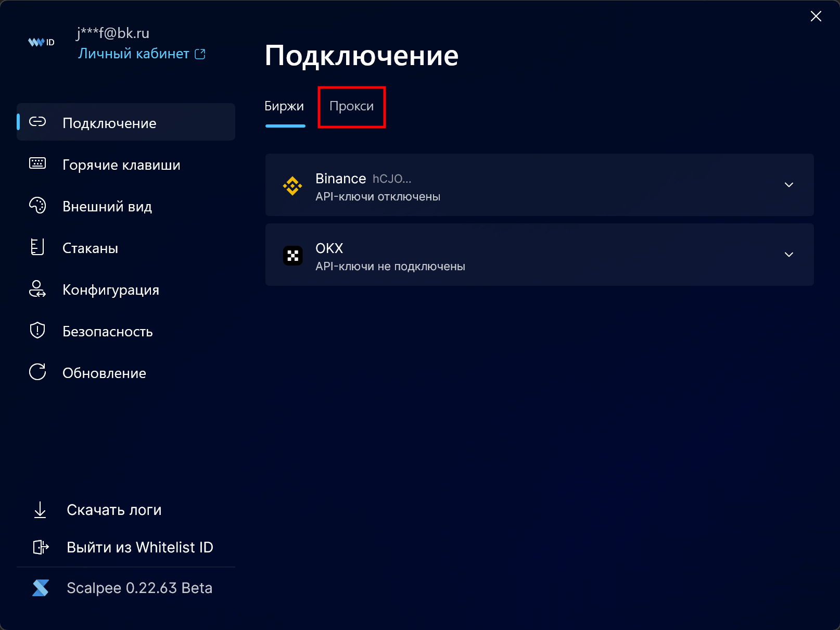Click the order book icon for Стаканы
The width and height of the screenshot is (840, 630).
click(37, 247)
